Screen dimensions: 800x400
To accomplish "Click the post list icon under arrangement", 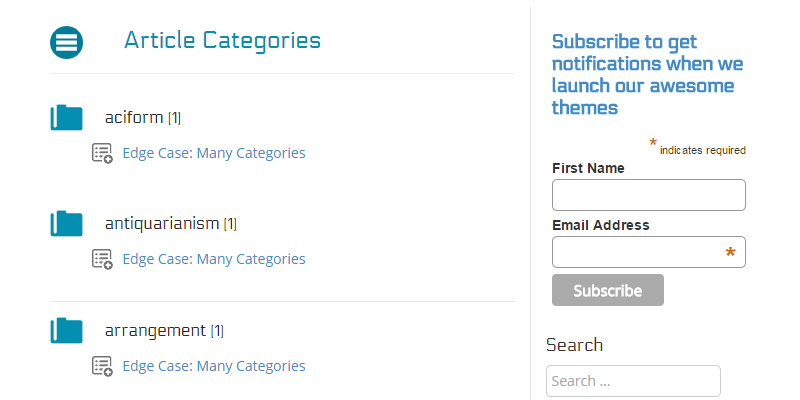I will [102, 366].
